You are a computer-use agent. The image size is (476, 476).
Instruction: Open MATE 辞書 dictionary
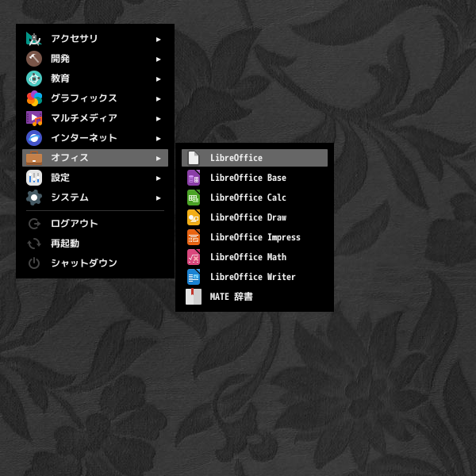click(x=255, y=297)
